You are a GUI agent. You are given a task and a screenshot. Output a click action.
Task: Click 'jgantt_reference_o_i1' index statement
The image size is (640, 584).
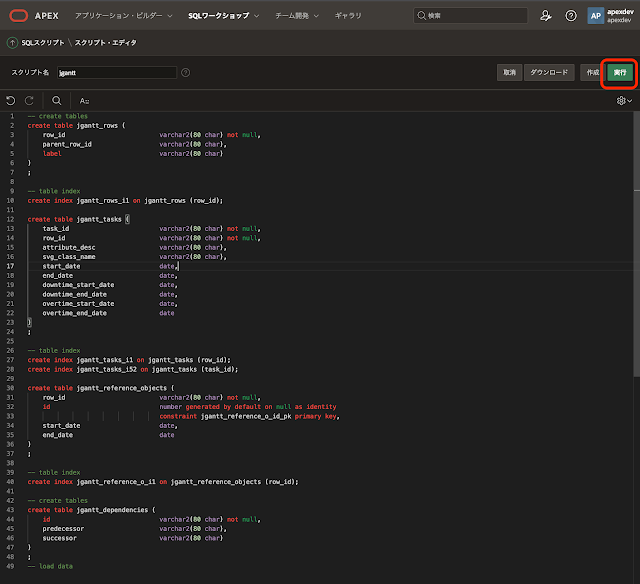coord(163,482)
